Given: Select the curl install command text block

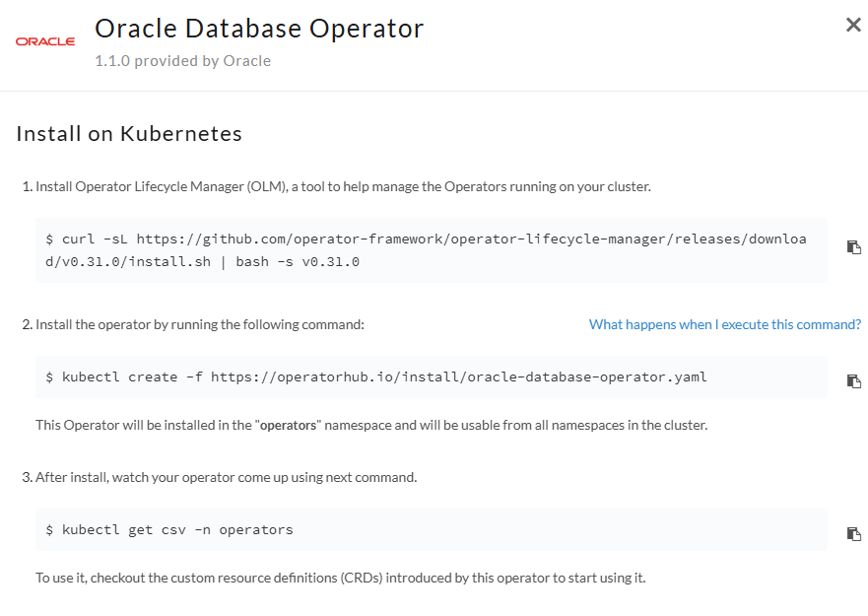Looking at the screenshot, I should pyautogui.click(x=424, y=248).
